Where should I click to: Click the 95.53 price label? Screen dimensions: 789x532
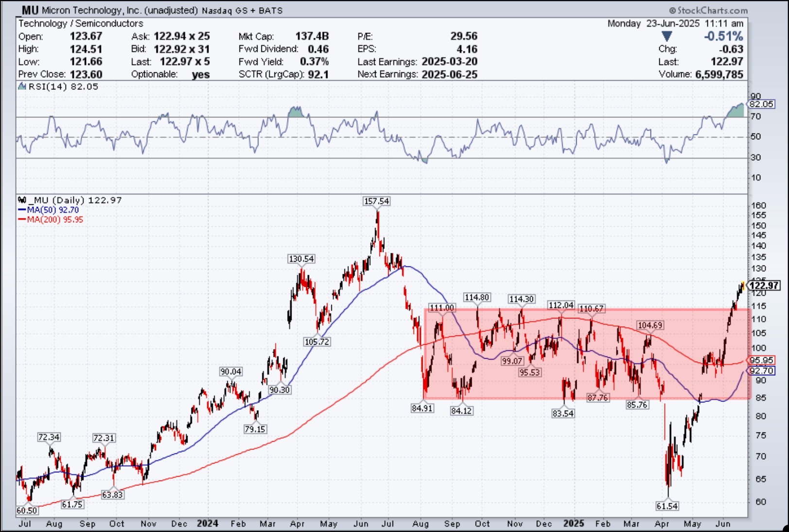(x=530, y=372)
